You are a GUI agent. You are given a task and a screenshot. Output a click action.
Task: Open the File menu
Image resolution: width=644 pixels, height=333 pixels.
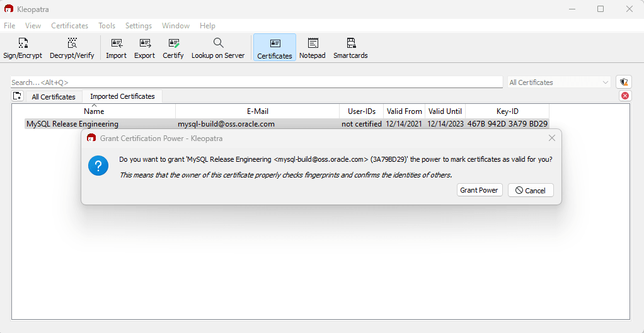(x=9, y=25)
